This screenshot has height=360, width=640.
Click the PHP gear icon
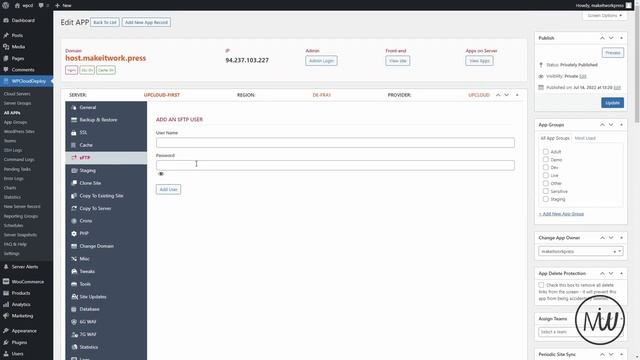(x=74, y=233)
